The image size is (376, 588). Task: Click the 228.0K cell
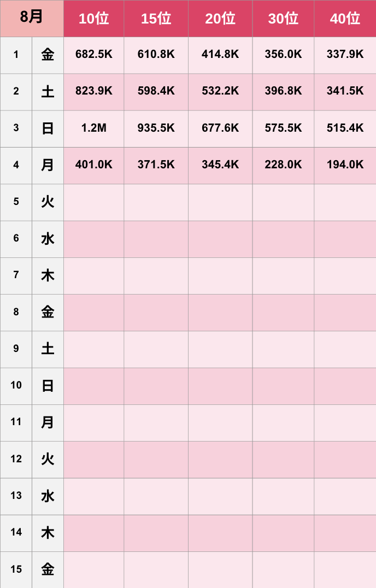coord(284,166)
